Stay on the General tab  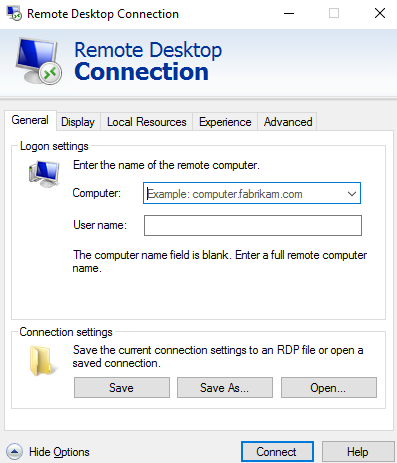coord(30,120)
